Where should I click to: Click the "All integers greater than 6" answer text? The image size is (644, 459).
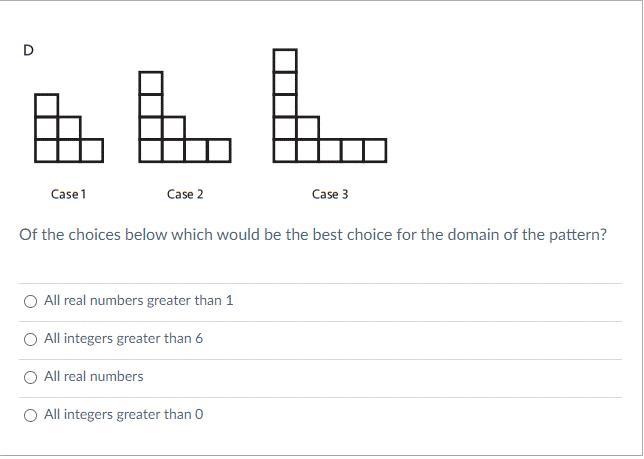tap(123, 339)
